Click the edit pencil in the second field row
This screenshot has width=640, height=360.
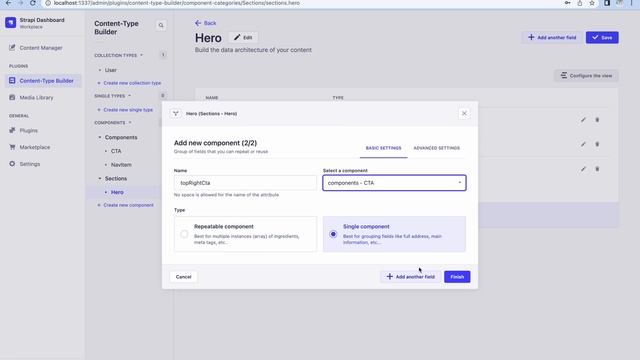[x=583, y=144]
